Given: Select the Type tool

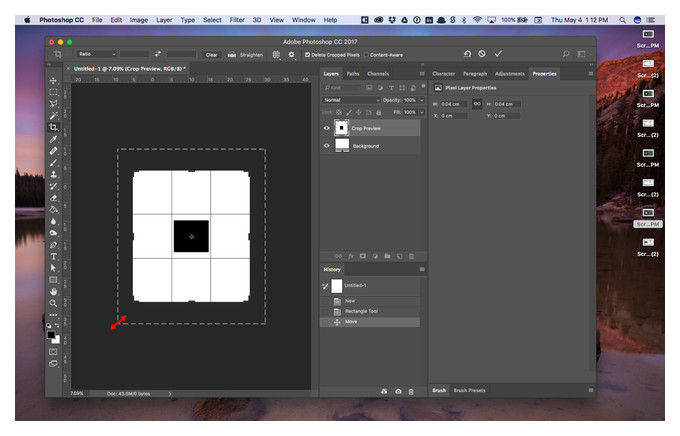Looking at the screenshot, I should pyautogui.click(x=53, y=256).
